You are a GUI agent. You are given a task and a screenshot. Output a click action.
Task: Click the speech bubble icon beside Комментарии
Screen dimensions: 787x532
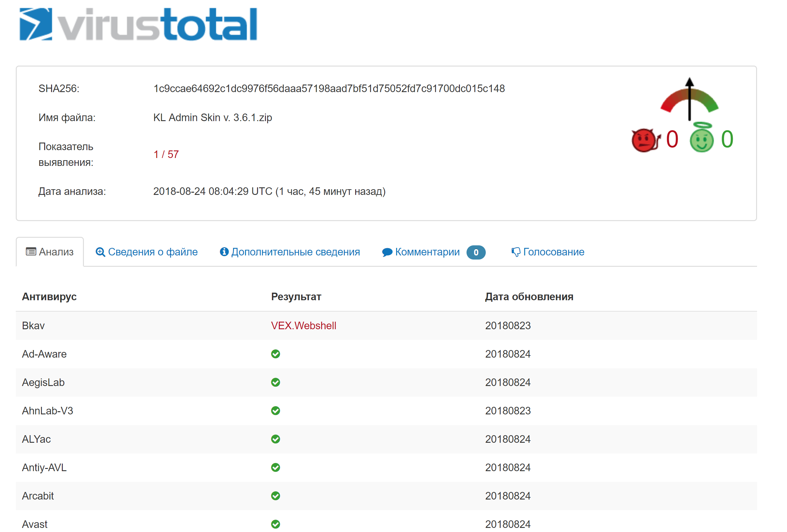coord(387,252)
